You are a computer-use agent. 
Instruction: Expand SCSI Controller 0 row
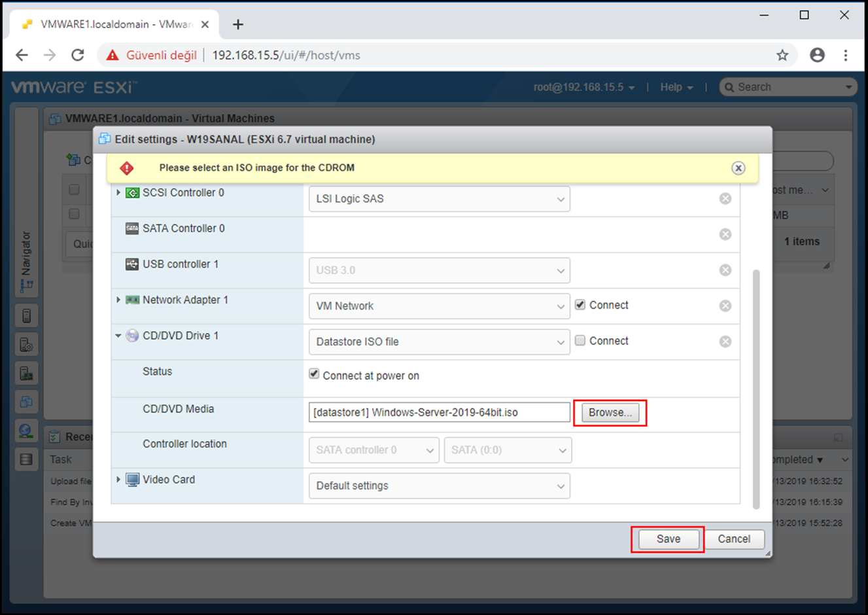(x=118, y=192)
